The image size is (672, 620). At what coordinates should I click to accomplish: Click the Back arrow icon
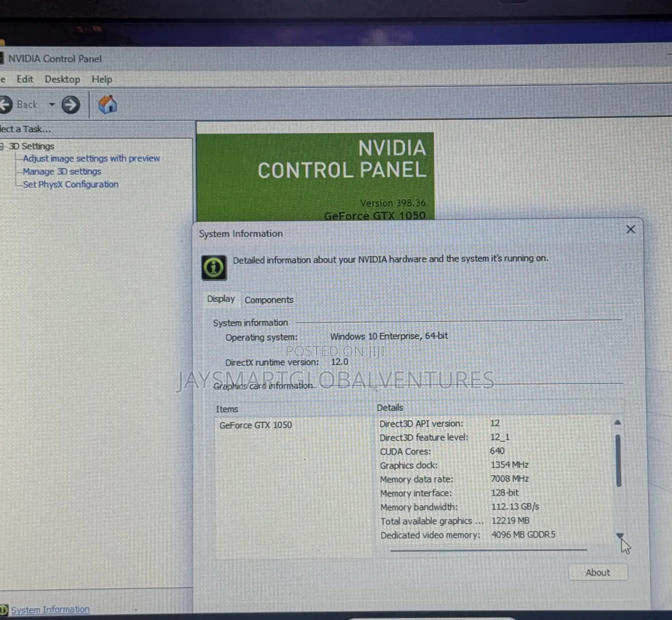pyautogui.click(x=5, y=105)
